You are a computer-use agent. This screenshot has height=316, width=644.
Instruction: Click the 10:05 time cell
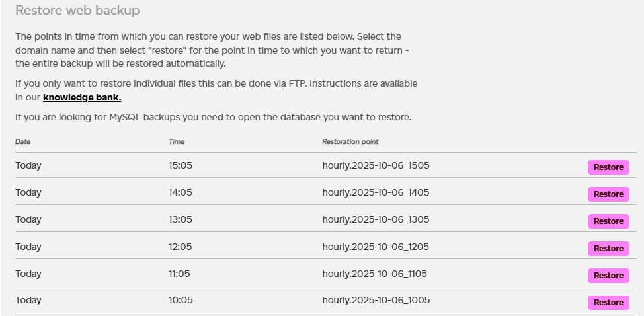(181, 300)
